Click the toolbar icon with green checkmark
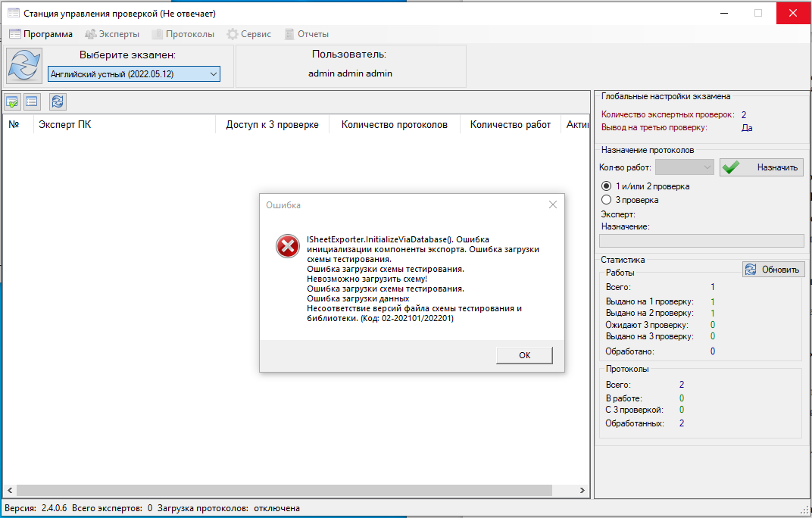This screenshot has height=518, width=812. pyautogui.click(x=12, y=102)
